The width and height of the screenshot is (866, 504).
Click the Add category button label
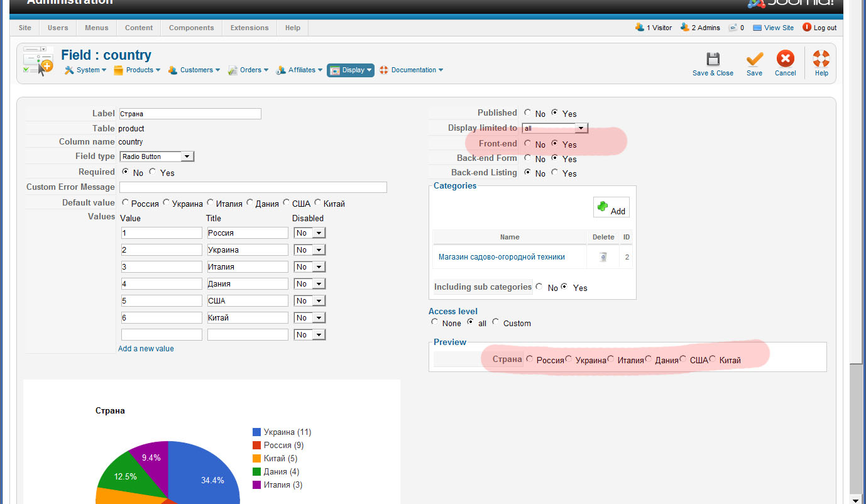618,212
